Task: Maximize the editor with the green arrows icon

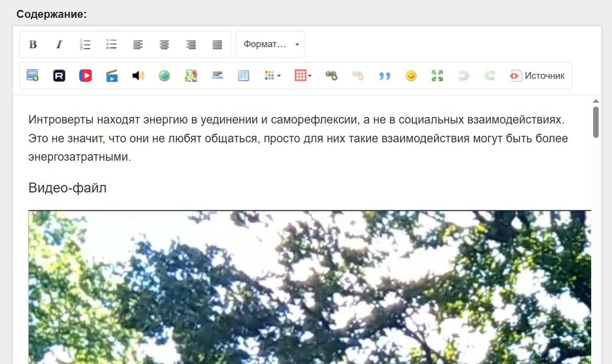Action: click(437, 76)
